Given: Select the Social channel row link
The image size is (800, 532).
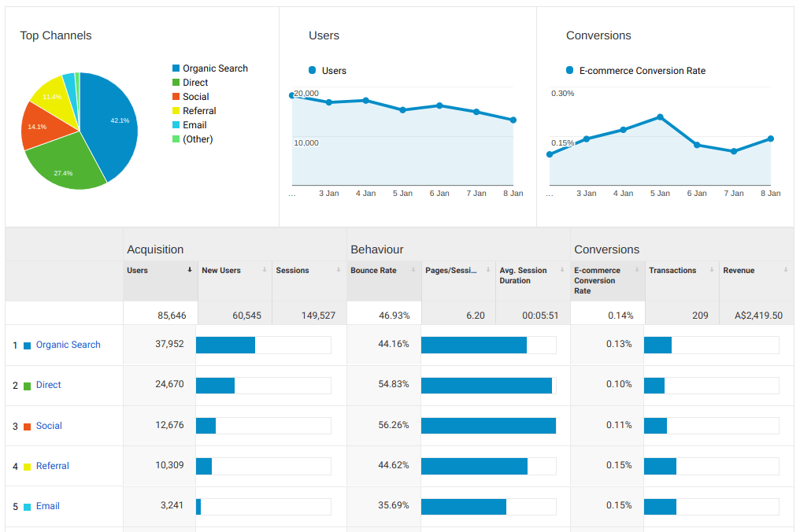Looking at the screenshot, I should click(x=49, y=426).
